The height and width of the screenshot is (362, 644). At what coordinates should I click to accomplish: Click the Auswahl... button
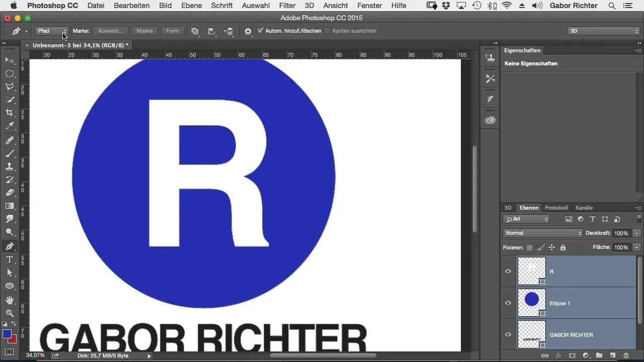coord(110,31)
